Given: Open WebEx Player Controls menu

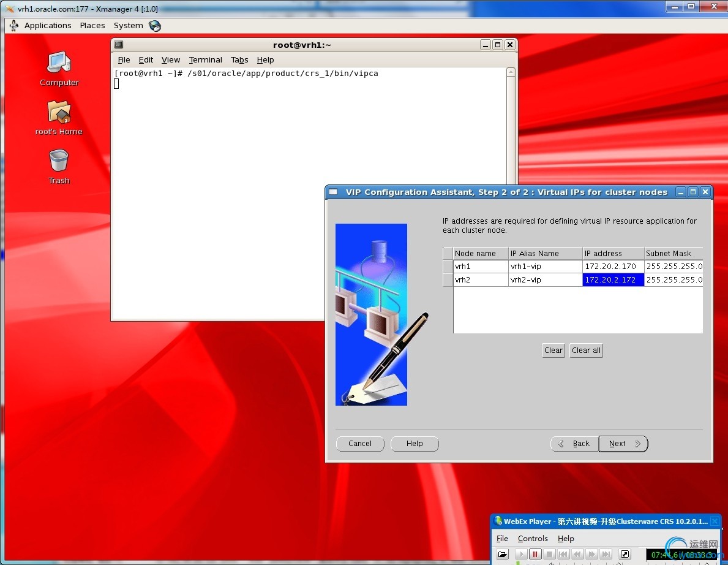Looking at the screenshot, I should 533,538.
